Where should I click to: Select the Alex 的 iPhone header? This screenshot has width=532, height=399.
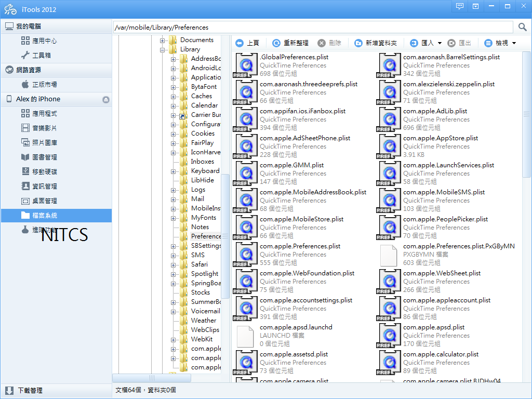pyautogui.click(x=56, y=99)
